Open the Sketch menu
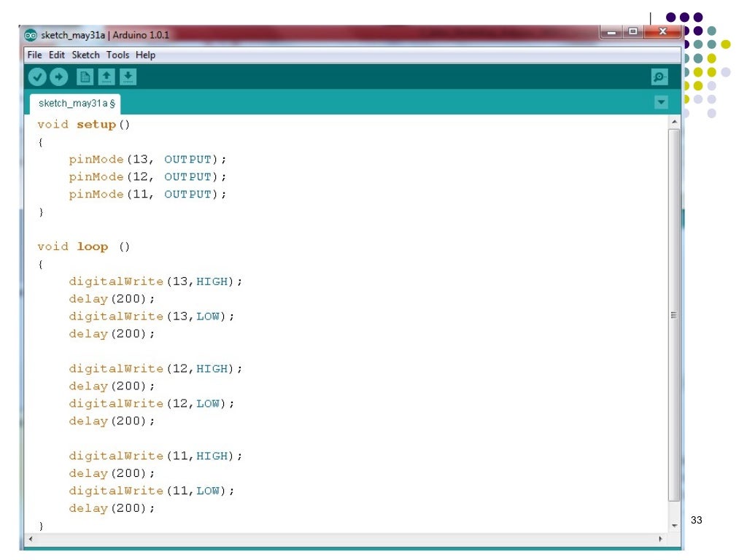Image resolution: width=747 pixels, height=560 pixels. tap(85, 55)
